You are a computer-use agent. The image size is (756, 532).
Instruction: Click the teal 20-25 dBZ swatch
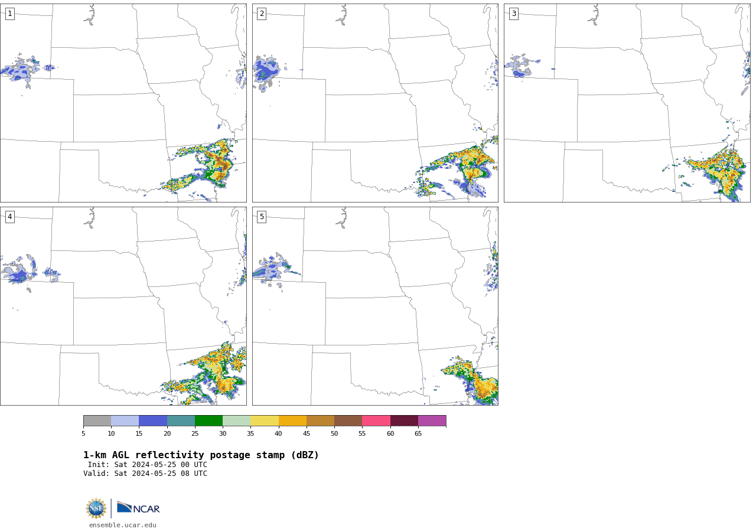[x=181, y=420]
